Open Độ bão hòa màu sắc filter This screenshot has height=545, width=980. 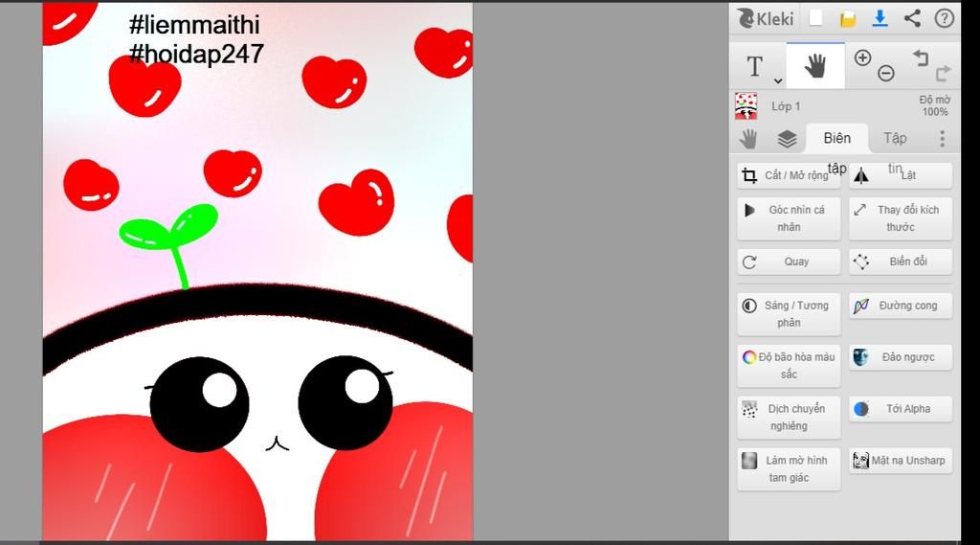pyautogui.click(x=789, y=366)
